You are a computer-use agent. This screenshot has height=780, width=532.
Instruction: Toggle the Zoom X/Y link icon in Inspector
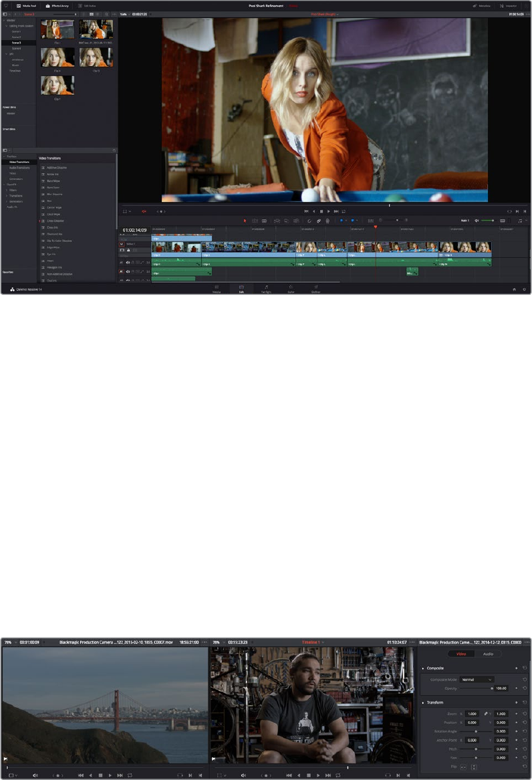[486, 714]
